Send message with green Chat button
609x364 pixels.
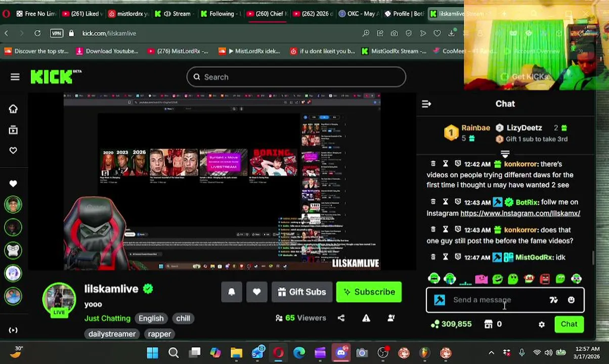tap(569, 324)
